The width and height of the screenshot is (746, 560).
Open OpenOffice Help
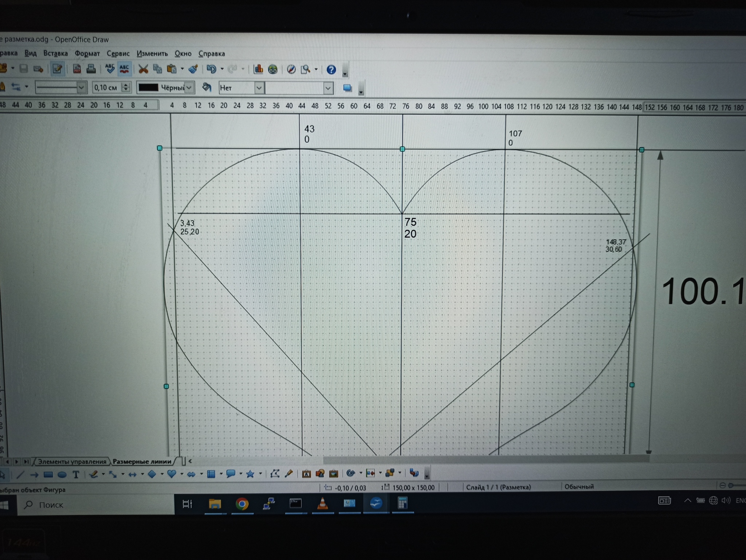[331, 70]
